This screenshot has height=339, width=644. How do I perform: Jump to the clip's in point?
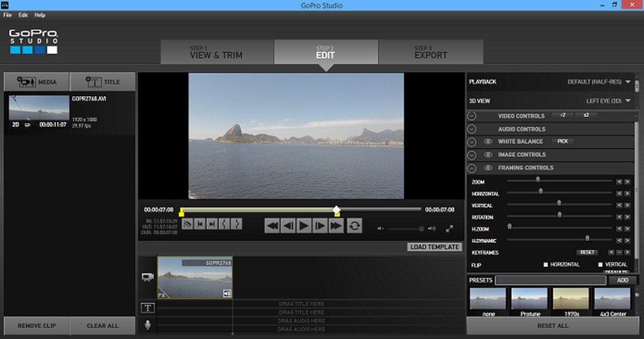point(200,224)
